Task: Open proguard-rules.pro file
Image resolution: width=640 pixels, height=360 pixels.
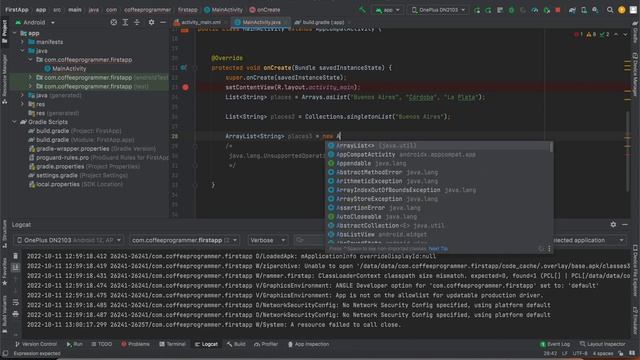Action: point(98,158)
